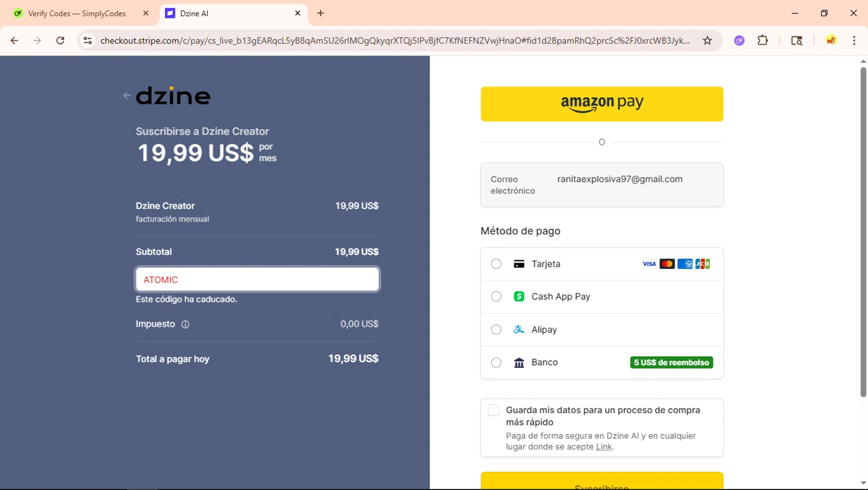Click the 'Total a pagar hoy' label
Viewport: 868px width, 490px height.
(x=172, y=359)
